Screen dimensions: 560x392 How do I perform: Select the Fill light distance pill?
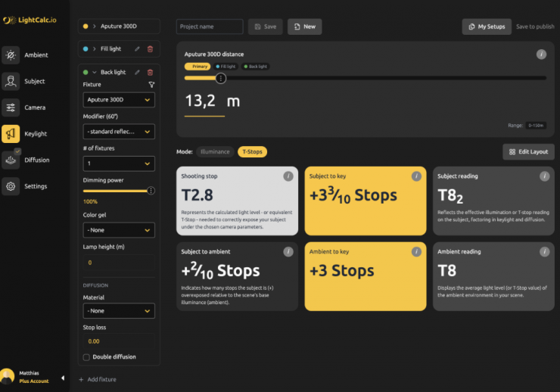click(x=227, y=67)
